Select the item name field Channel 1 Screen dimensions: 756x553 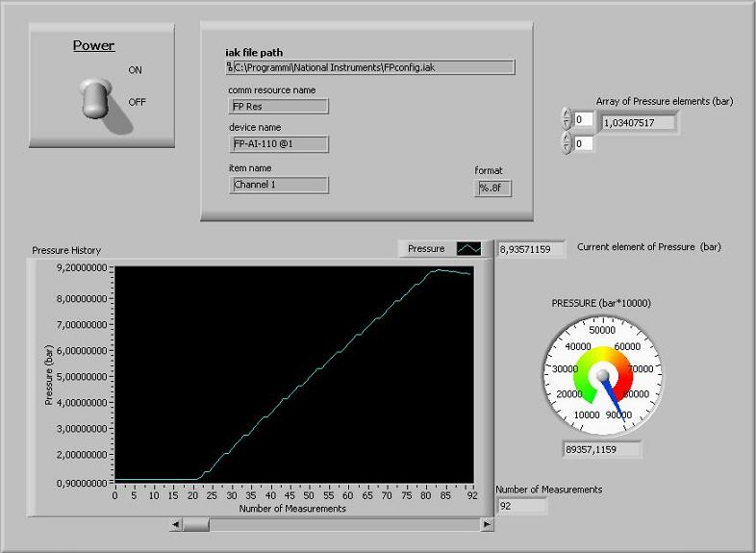point(279,185)
